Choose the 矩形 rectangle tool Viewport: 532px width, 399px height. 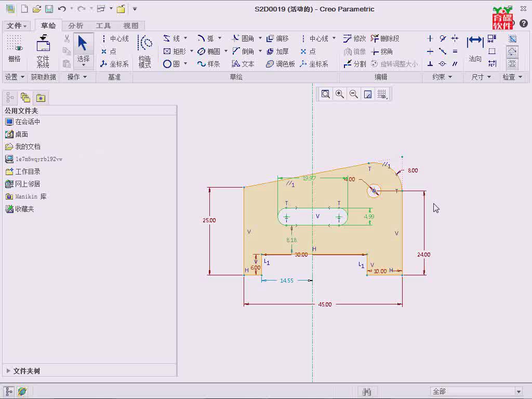pos(175,51)
